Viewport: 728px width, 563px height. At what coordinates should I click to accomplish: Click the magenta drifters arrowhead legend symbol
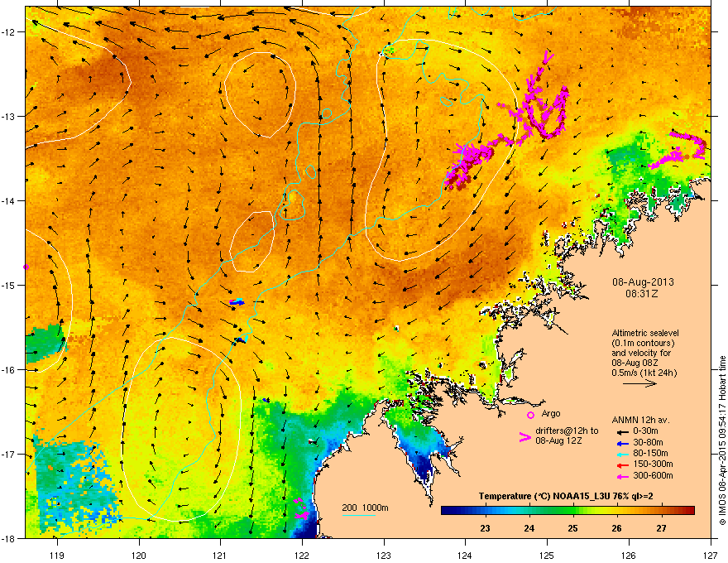point(525,437)
